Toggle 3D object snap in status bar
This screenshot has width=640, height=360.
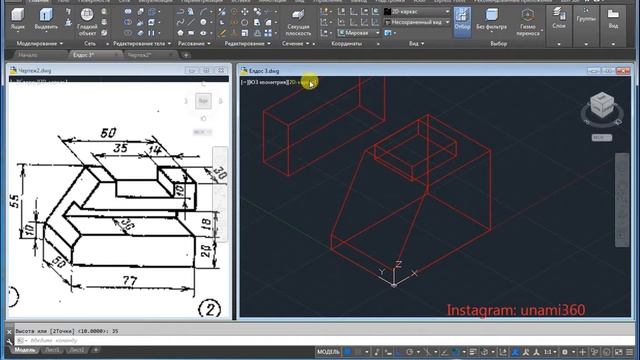coord(484,352)
